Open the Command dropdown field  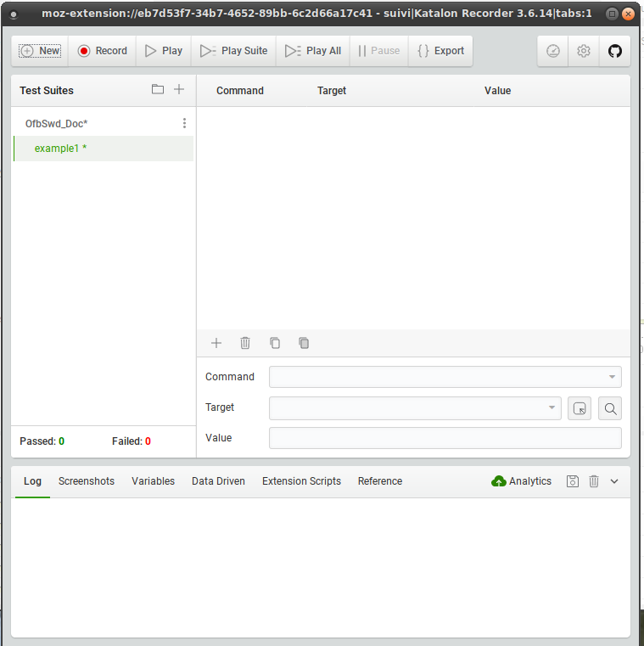pyautogui.click(x=445, y=377)
